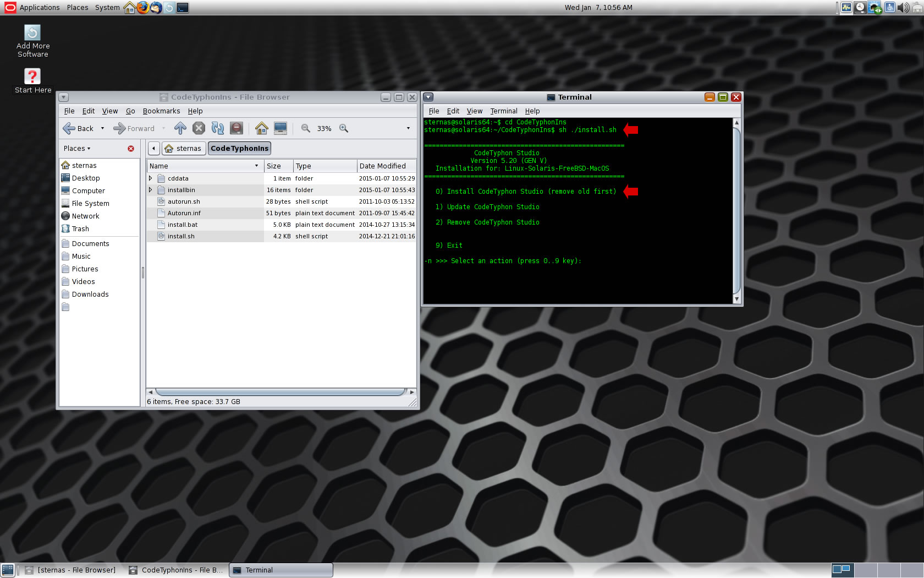This screenshot has height=578, width=924.
Task: Click the Trash icon in Places sidebar
Action: tap(65, 228)
